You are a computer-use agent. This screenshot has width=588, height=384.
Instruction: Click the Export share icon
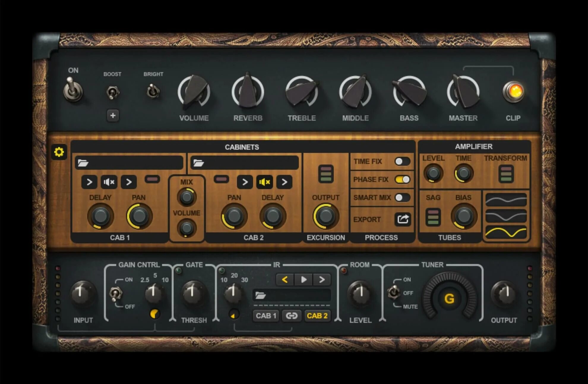(403, 219)
